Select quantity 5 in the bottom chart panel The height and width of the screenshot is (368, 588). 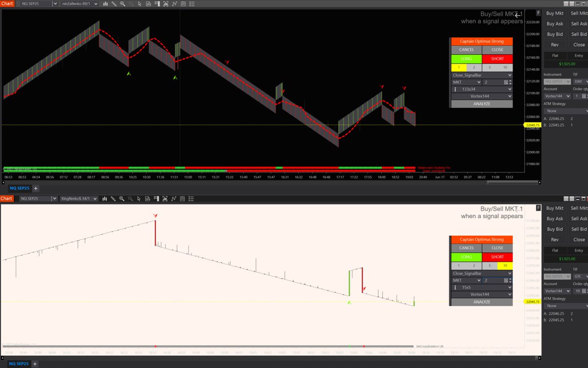pyautogui.click(x=490, y=265)
